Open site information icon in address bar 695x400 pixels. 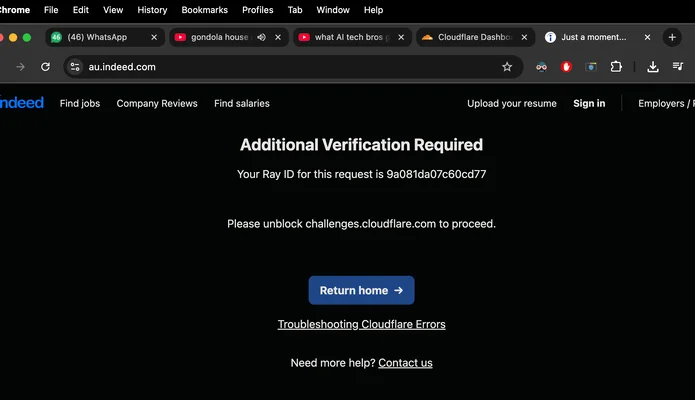pos(75,67)
